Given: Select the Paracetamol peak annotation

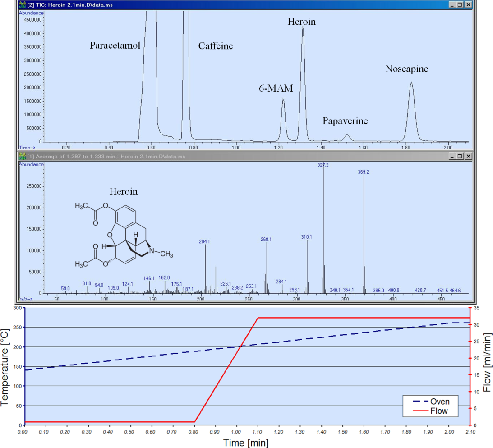Looking at the screenshot, I should [115, 45].
